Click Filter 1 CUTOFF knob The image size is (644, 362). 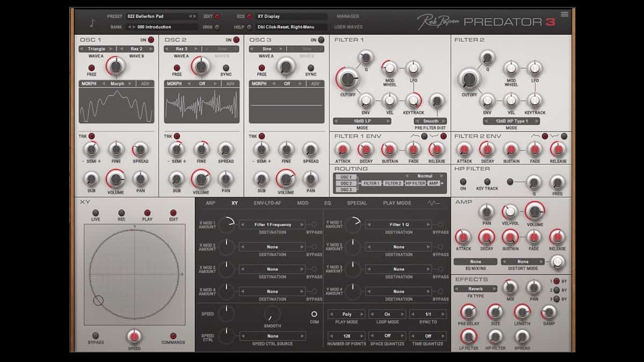pyautogui.click(x=348, y=79)
